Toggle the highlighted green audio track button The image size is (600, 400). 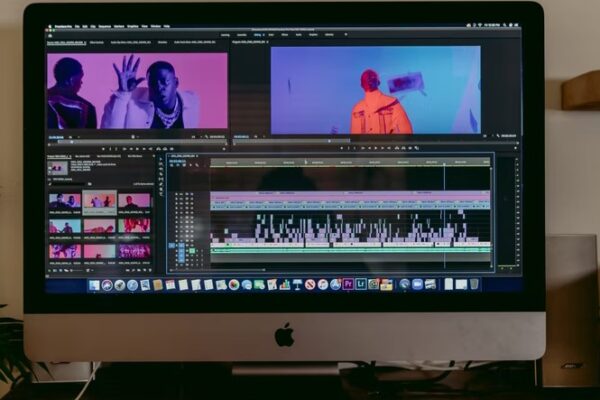pyautogui.click(x=192, y=251)
